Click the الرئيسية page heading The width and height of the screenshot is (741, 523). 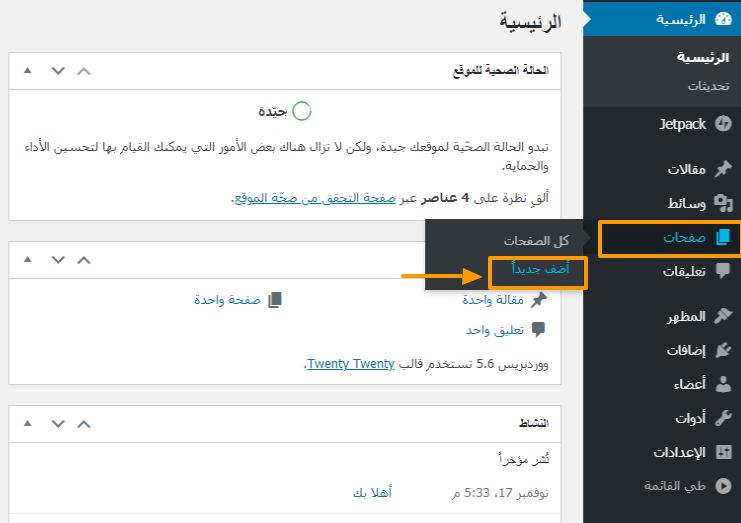[x=530, y=22]
